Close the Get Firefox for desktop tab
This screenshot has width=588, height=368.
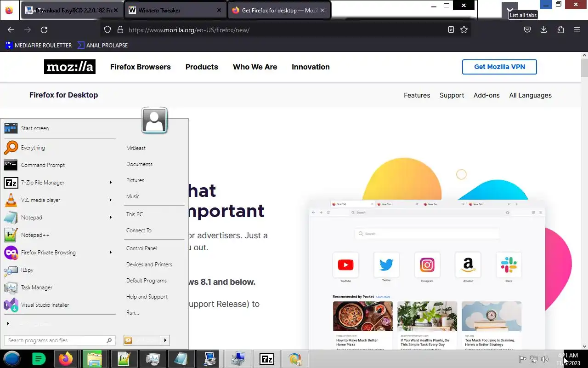(x=322, y=10)
